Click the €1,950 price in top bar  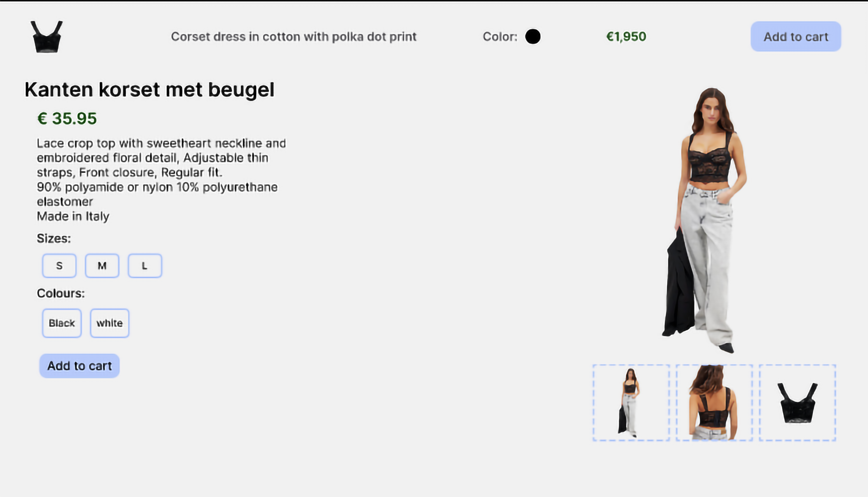(x=626, y=37)
